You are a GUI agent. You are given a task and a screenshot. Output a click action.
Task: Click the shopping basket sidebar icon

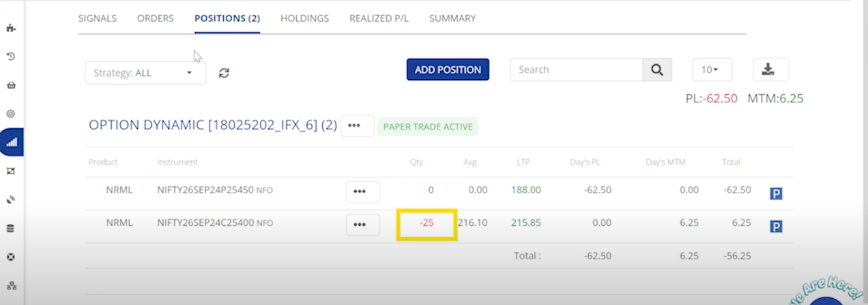(10, 85)
